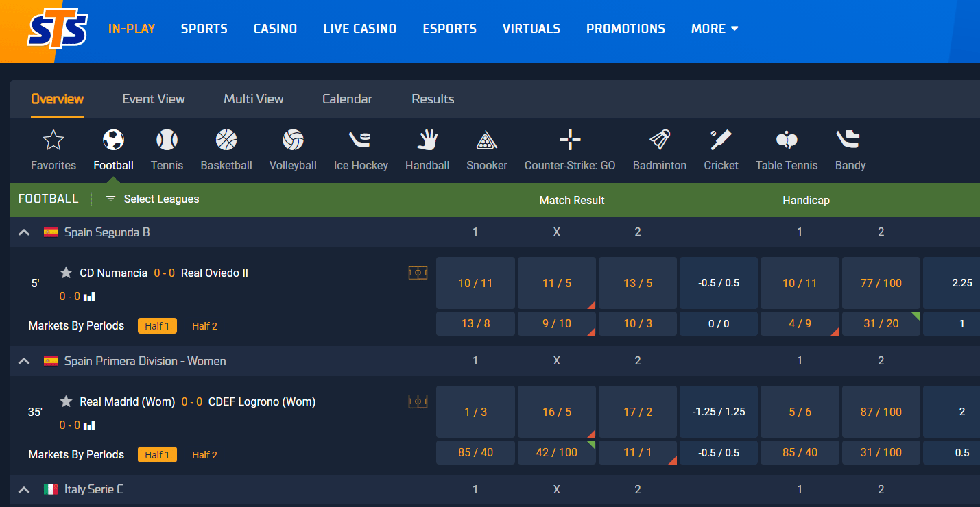The image size is (980, 507).
Task: Open statistics bars for CD Numancia match
Action: tap(89, 297)
